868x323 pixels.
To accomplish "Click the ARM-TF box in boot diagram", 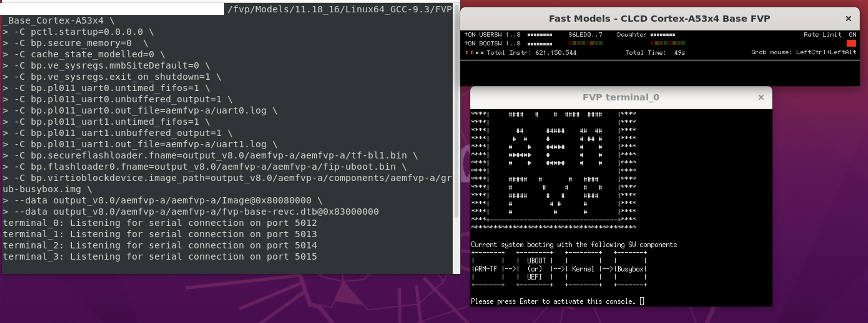I will pos(488,269).
